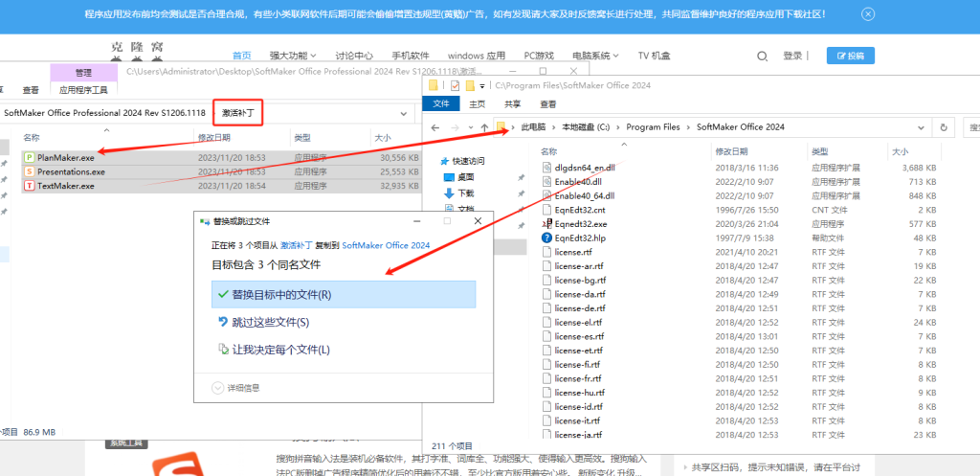This screenshot has height=476, width=980.
Task: Open 快速访问 in navigation pane
Action: tap(468, 161)
